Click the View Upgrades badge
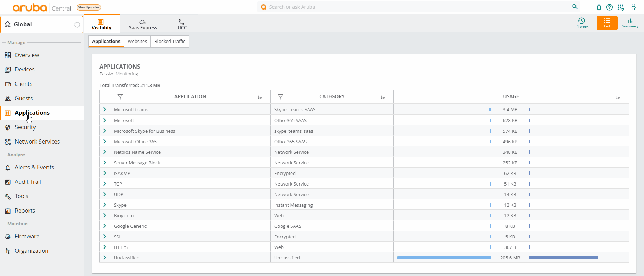Viewport: 644px width, 276px height. coord(89,7)
